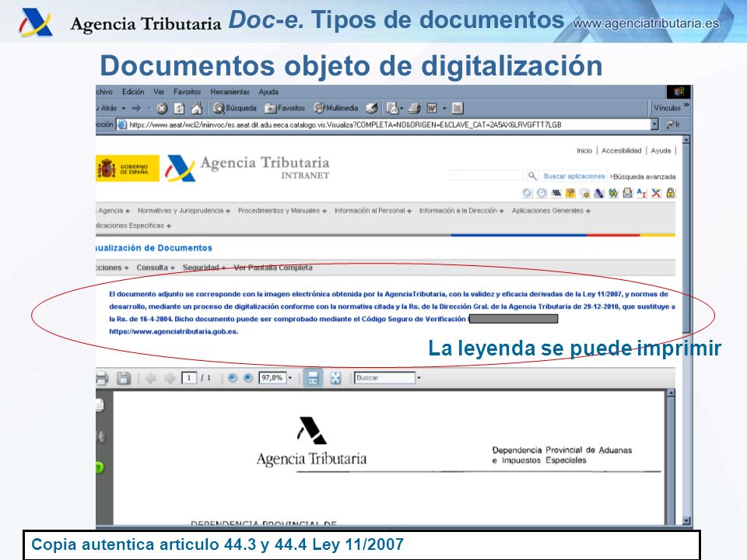Click the binoculars icon in icon row
The height and width of the screenshot is (560, 747).
(x=613, y=193)
